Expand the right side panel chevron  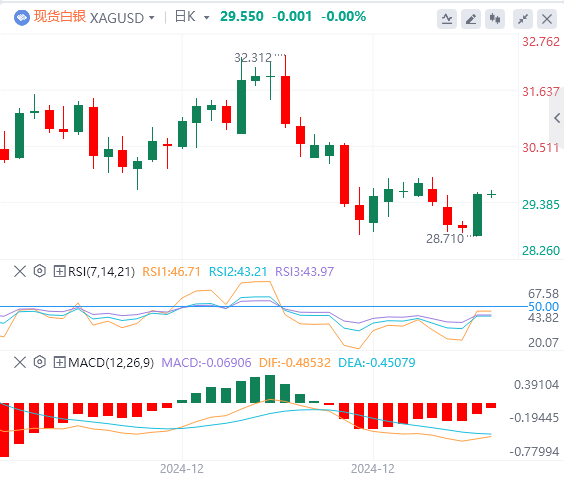coord(557,118)
